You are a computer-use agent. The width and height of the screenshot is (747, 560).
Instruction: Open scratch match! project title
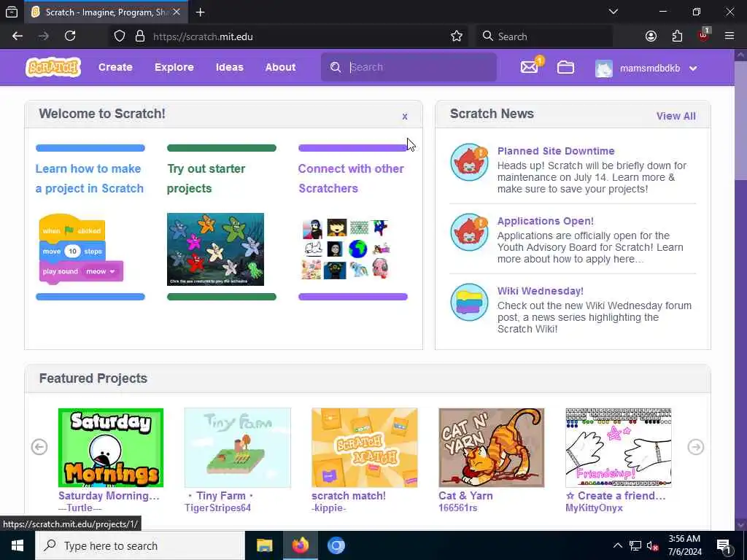(349, 496)
